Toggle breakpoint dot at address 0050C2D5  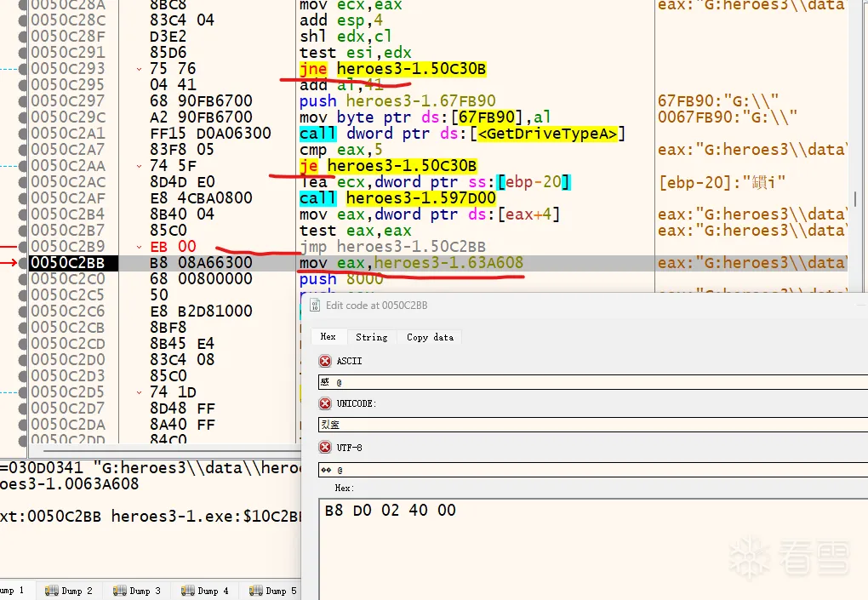(24, 392)
